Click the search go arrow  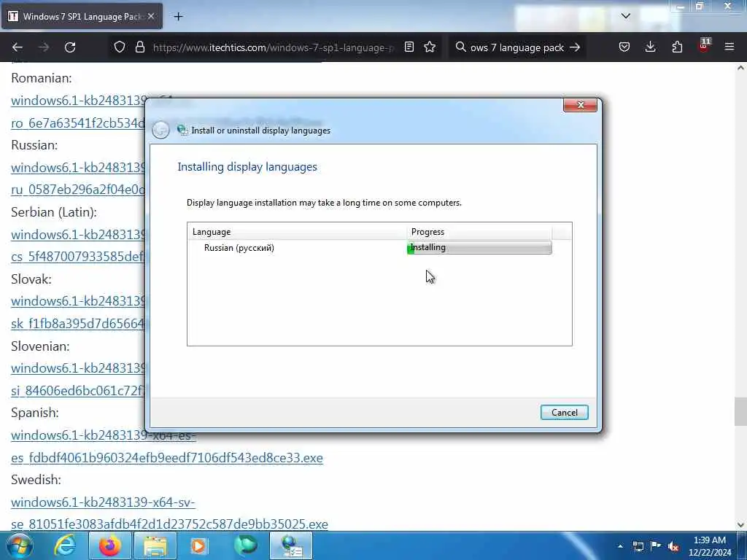click(575, 47)
